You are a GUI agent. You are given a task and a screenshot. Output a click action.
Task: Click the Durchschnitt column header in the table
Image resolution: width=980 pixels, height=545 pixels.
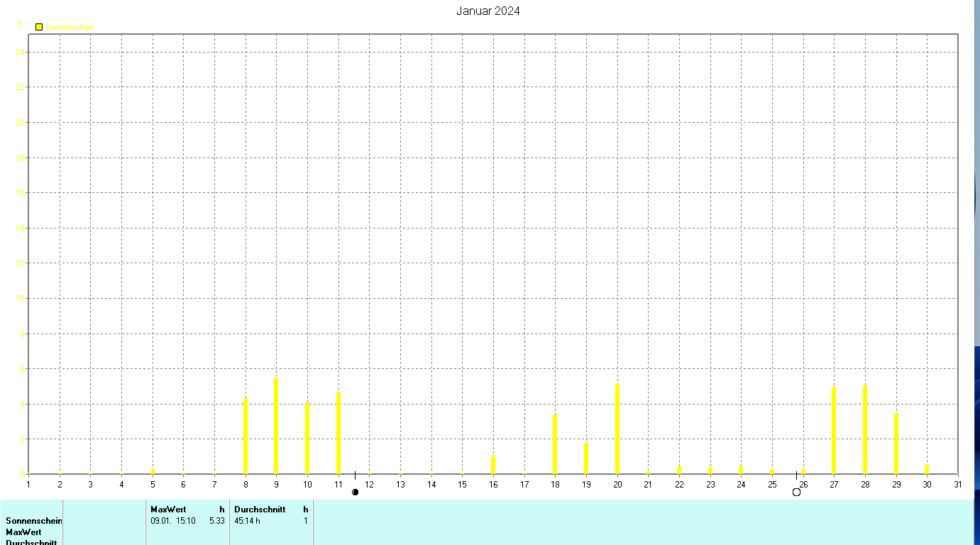[260, 510]
